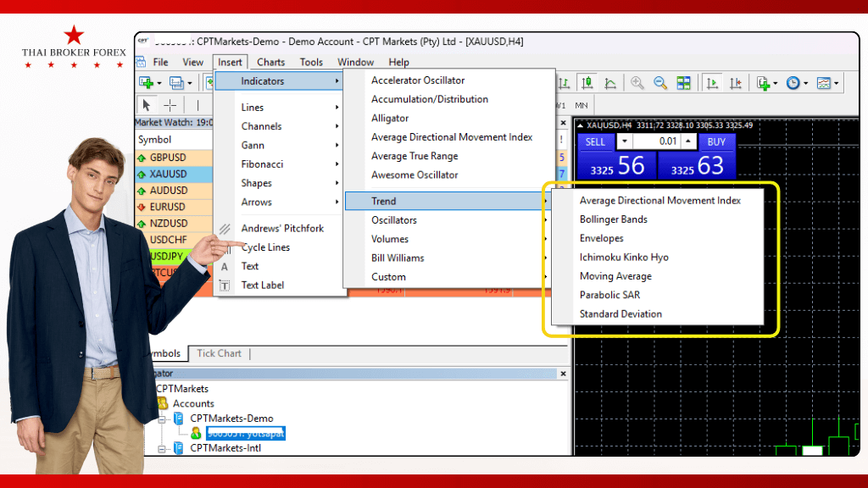Switch chart to bar chart view
This screenshot has height=488, width=868.
564,83
